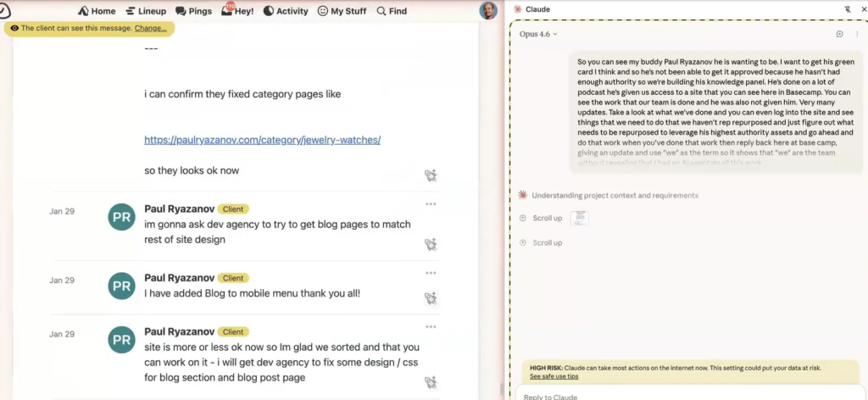Open 'See safe use tips' link
868x400 pixels.
554,376
